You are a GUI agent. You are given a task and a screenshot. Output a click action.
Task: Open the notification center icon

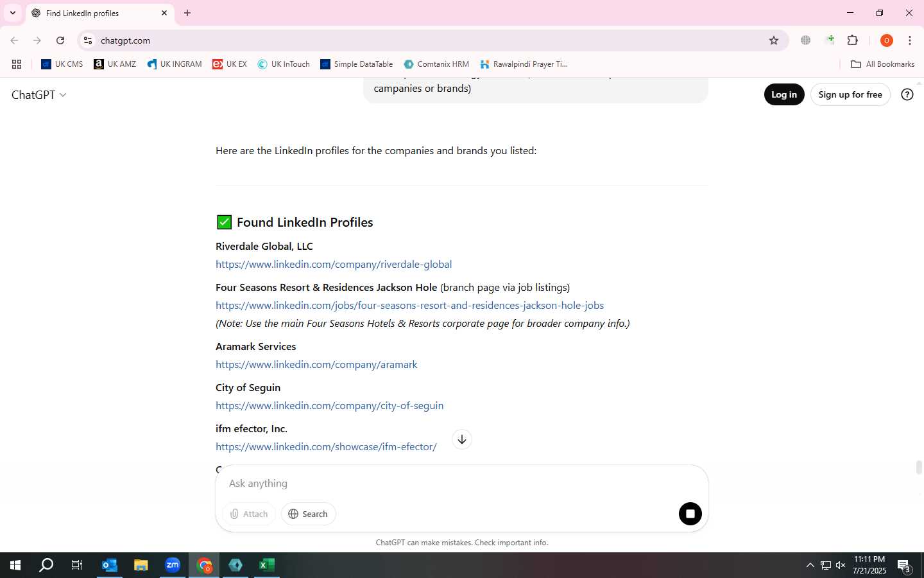[x=904, y=566]
